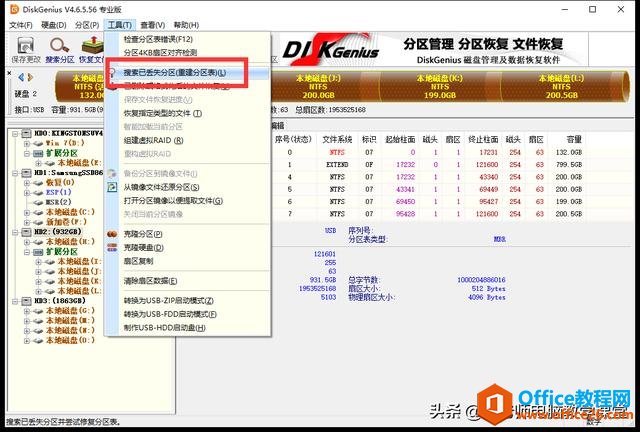
Task: Click the 扩展分区 icon under HD0
Action: [x=38, y=153]
